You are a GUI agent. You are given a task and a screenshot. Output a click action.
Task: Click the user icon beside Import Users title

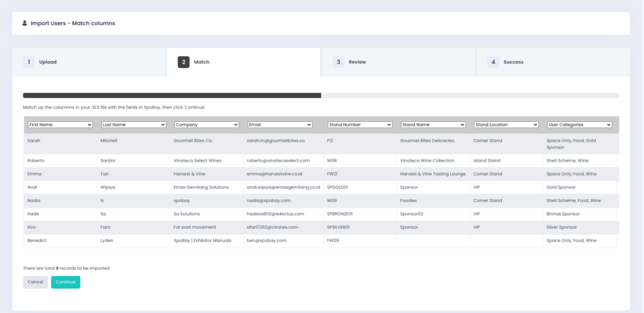[25, 23]
